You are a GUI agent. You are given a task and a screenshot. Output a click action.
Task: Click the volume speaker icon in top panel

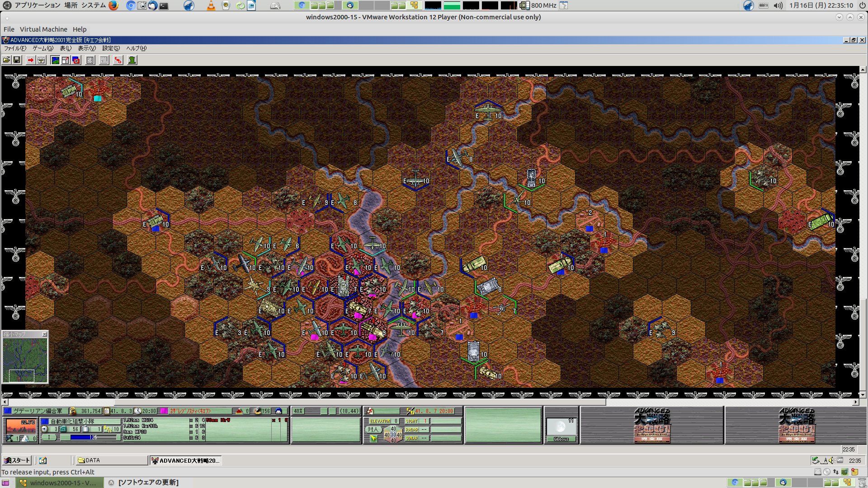778,5
